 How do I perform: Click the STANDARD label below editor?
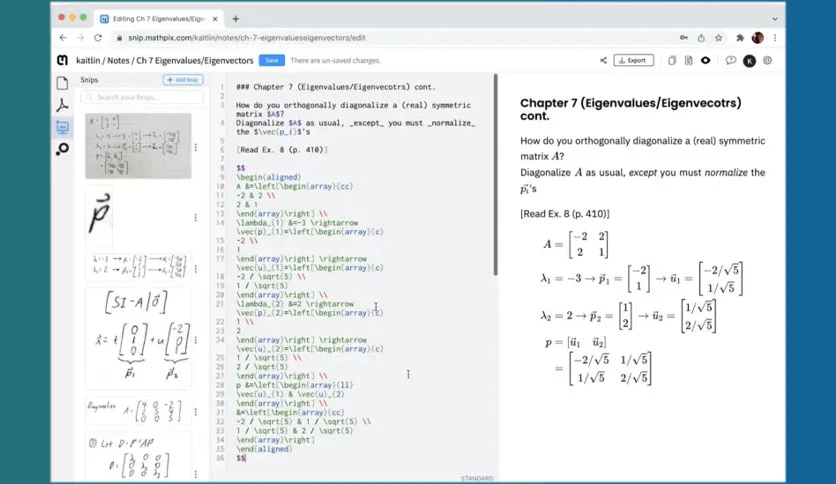(477, 478)
